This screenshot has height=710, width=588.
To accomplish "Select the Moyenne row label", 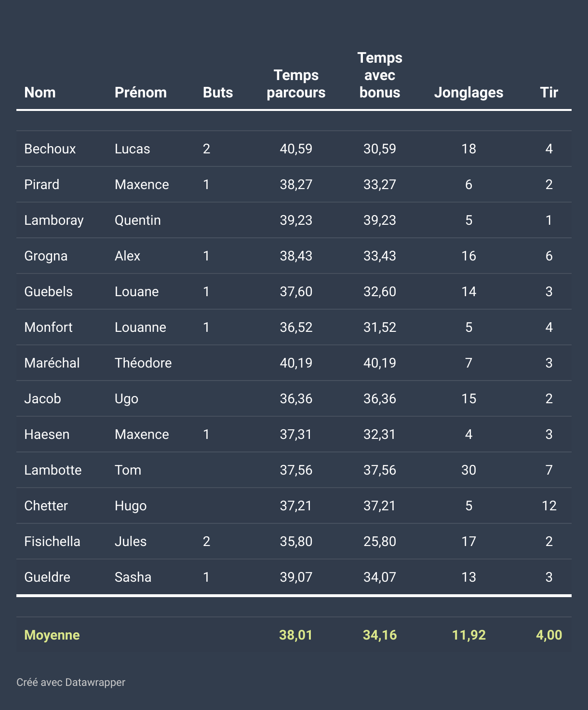I will pyautogui.click(x=52, y=635).
